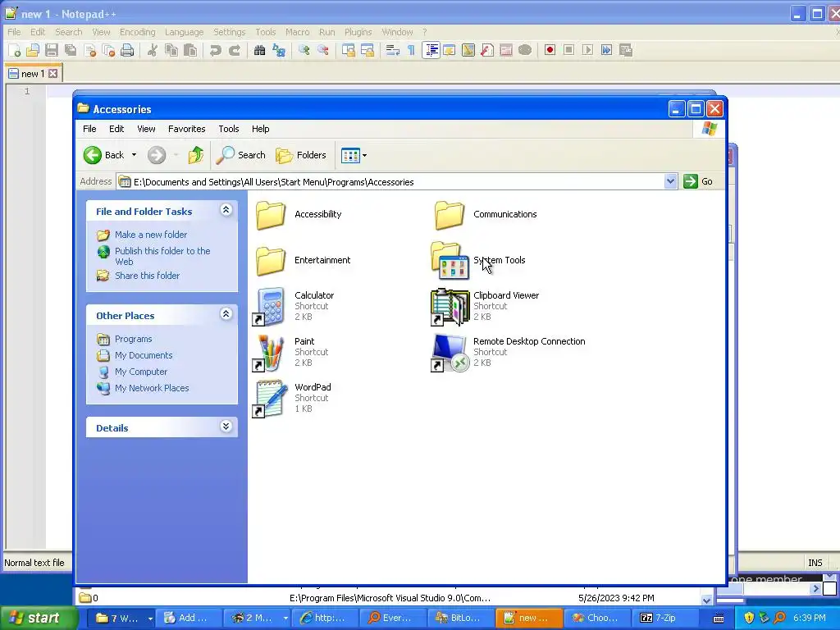Open Explorer Edit menu

point(116,129)
